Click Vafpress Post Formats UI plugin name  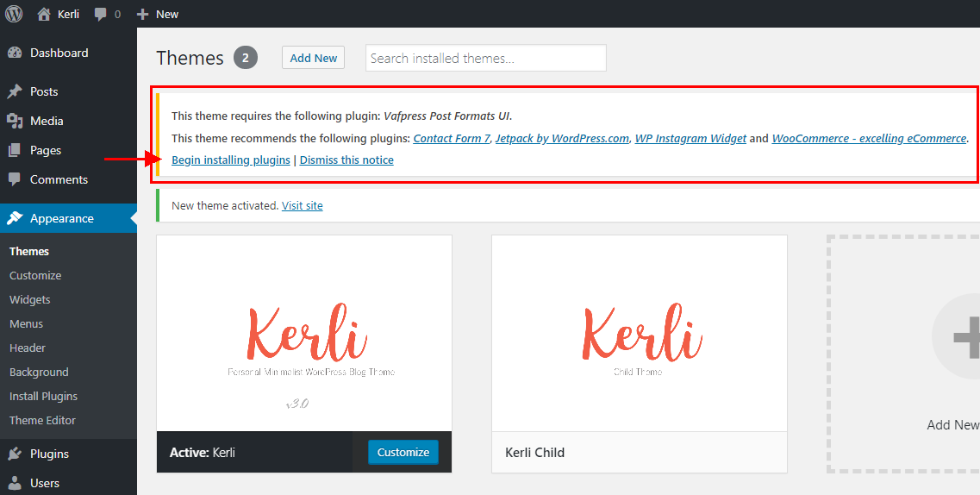(x=446, y=116)
